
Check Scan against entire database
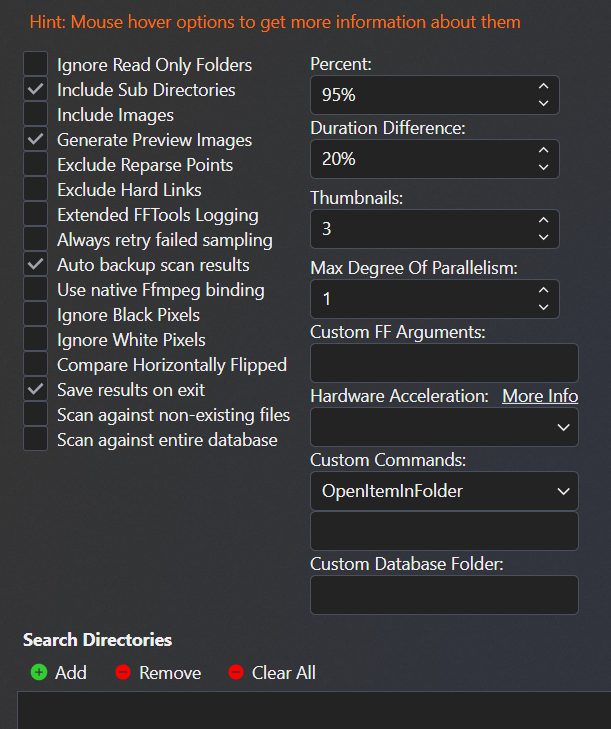point(36,440)
